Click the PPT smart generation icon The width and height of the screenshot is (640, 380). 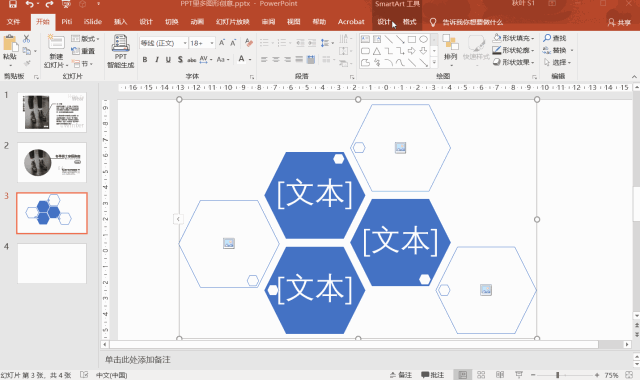click(120, 43)
